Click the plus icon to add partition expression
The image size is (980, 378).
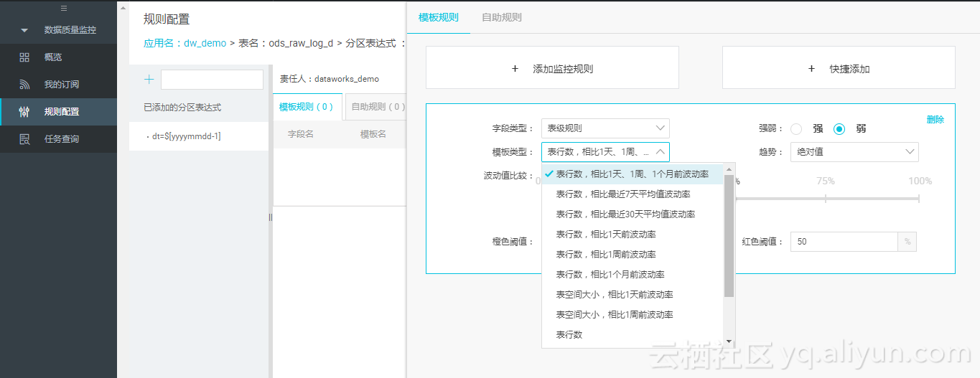coord(149,80)
